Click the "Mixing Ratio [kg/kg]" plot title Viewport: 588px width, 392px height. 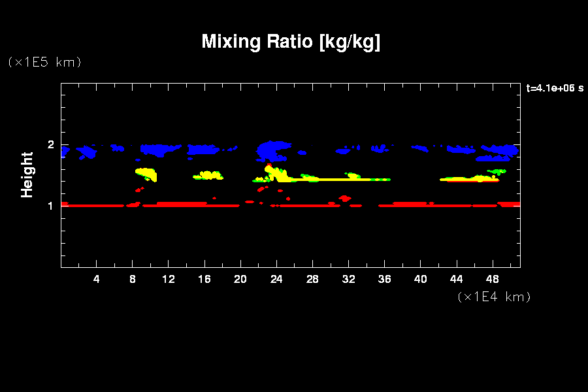291,42
